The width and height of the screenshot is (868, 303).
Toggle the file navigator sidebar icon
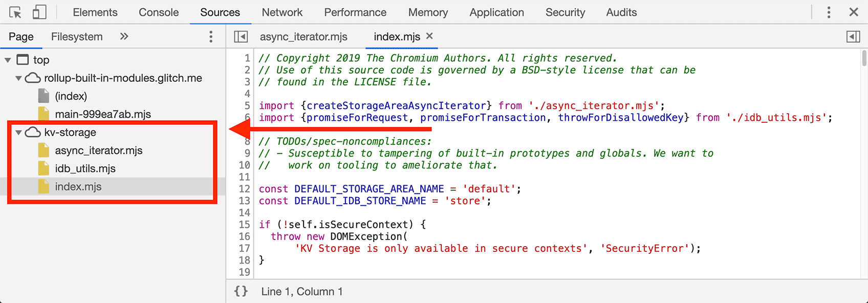click(x=241, y=36)
